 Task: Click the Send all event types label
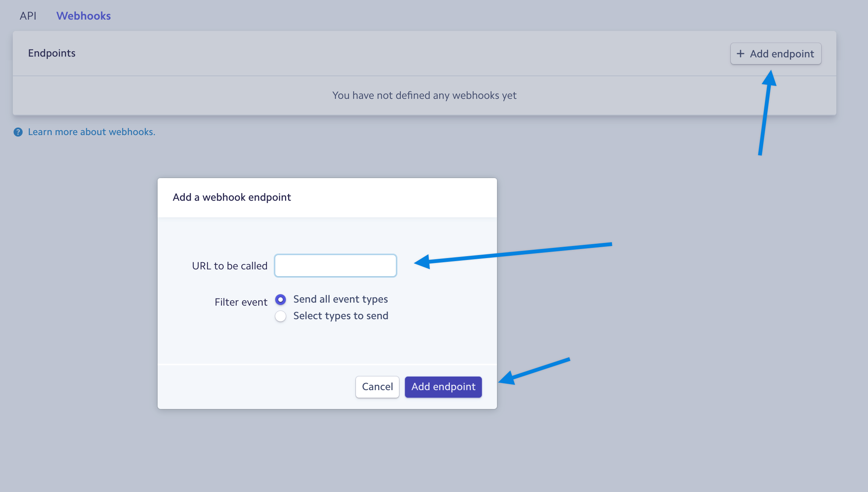click(340, 299)
